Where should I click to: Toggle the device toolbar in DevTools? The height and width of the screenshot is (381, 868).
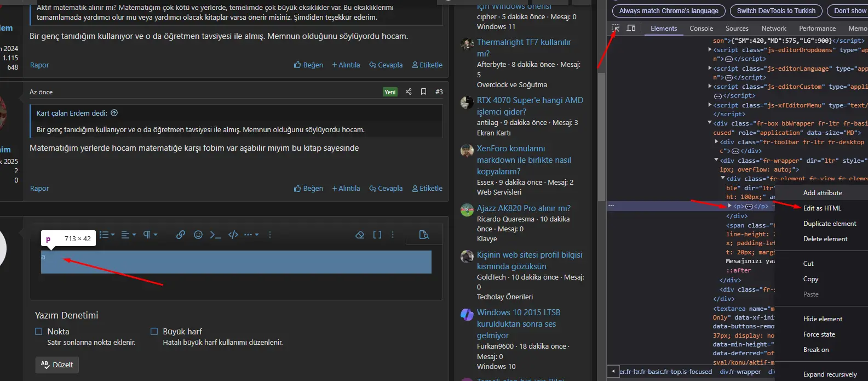[631, 28]
